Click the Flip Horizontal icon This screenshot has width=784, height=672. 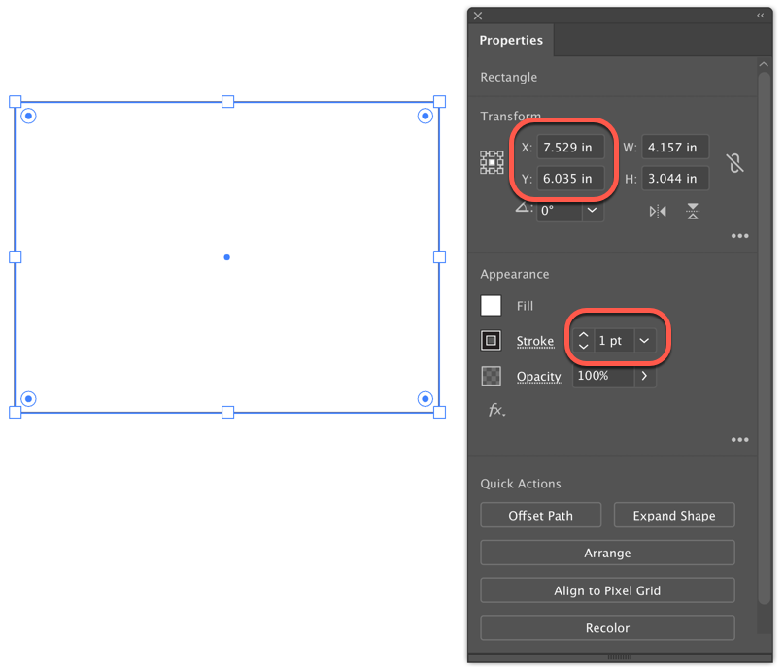pos(657,211)
